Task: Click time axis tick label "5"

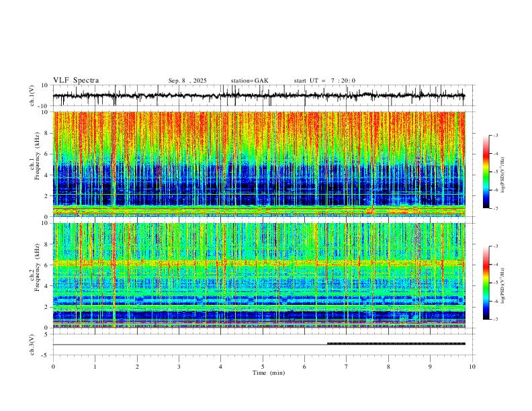Action: tap(263, 367)
